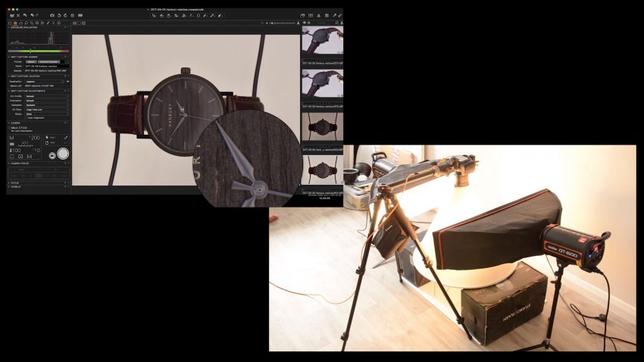This screenshot has width=644, height=362.
Task: Open the Library tool tab folder icon
Action: 10,23
